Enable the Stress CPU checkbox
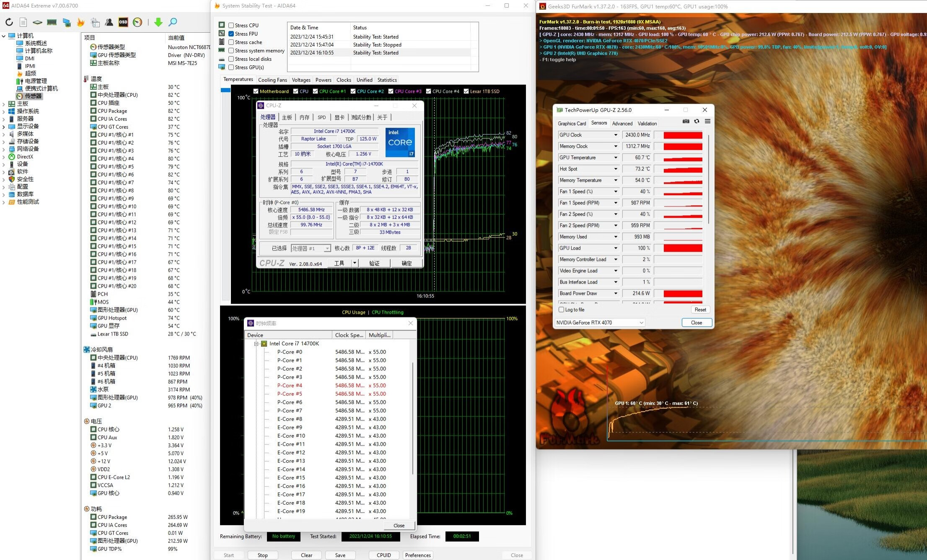 pyautogui.click(x=231, y=25)
